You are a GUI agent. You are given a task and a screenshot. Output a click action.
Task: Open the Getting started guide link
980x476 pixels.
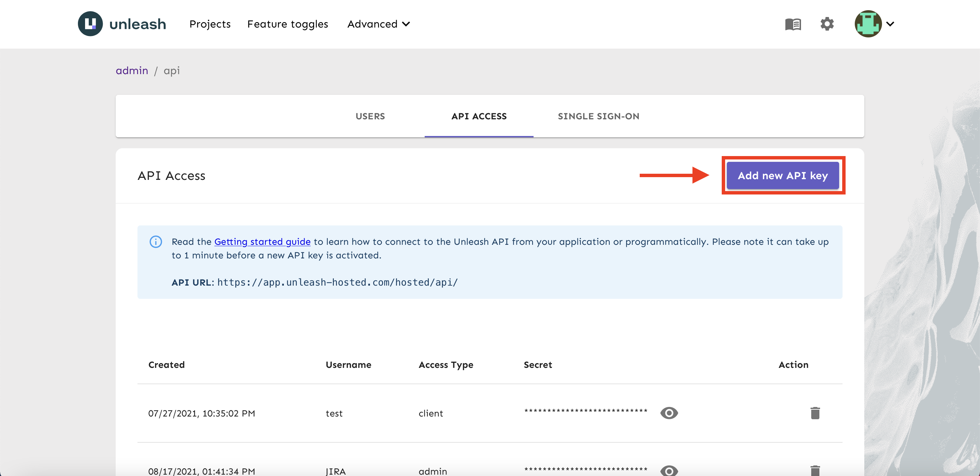(x=262, y=242)
